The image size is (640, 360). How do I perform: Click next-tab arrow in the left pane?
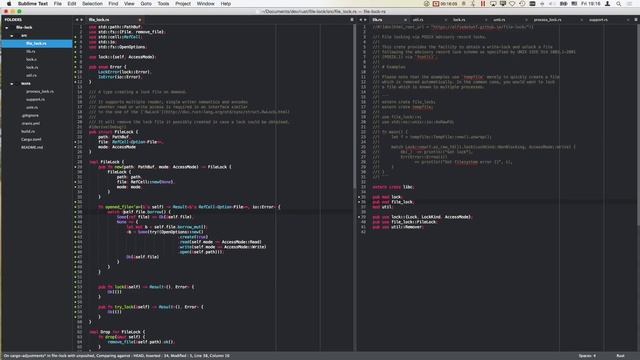pyautogui.click(x=81, y=20)
